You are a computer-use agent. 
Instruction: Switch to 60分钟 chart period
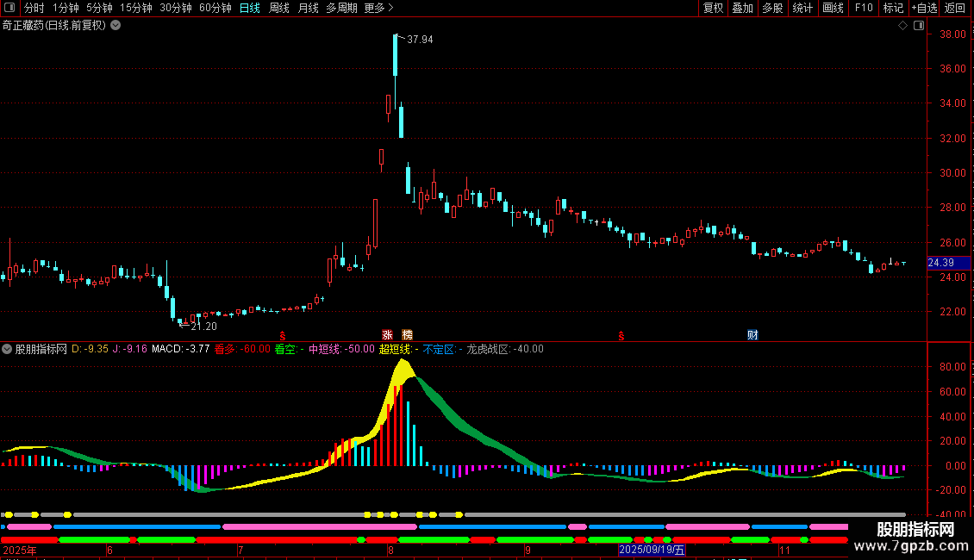[x=215, y=8]
